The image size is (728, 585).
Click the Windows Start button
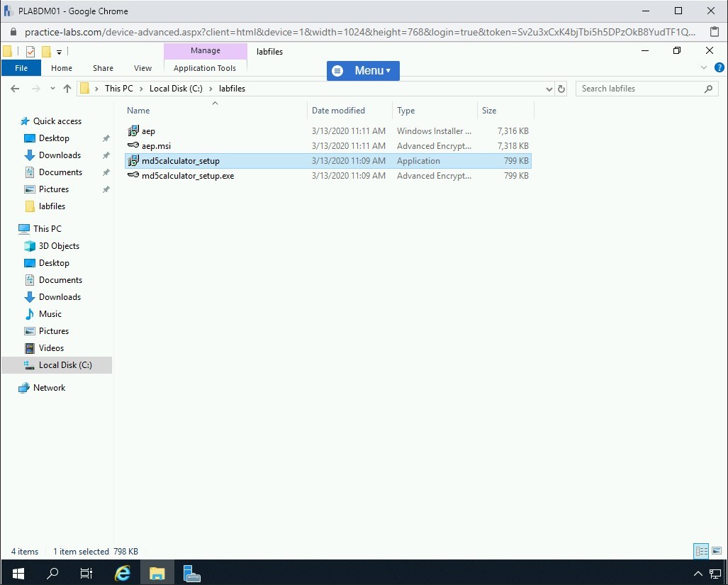(x=18, y=573)
